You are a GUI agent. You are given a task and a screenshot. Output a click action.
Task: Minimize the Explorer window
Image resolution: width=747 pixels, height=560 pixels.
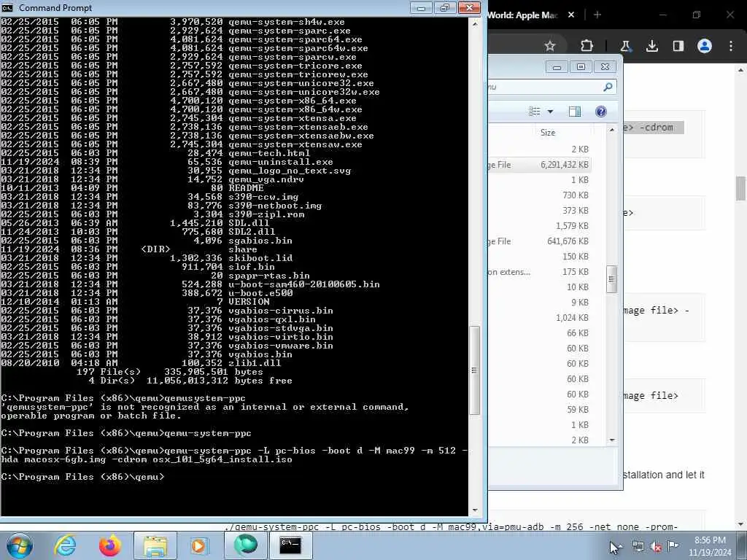pos(557,66)
